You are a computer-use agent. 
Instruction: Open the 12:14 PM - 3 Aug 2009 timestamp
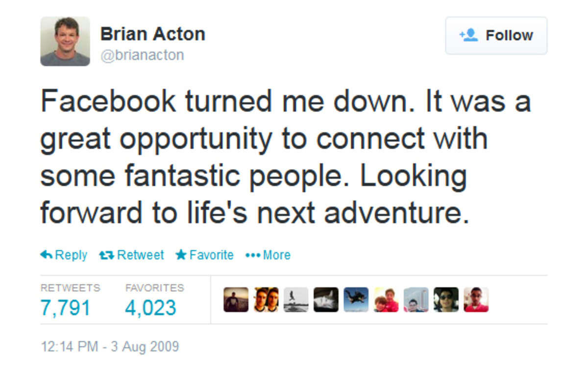pos(110,347)
